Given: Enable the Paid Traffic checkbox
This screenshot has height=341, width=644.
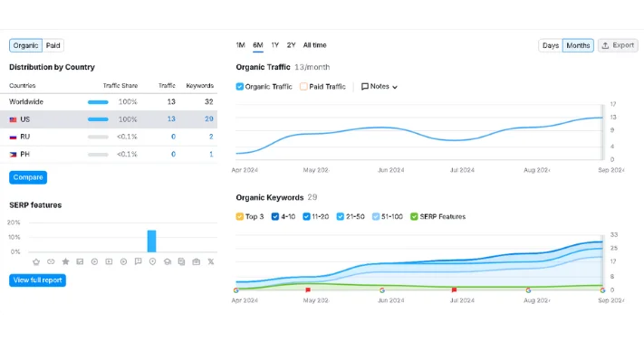Looking at the screenshot, I should [x=303, y=87].
